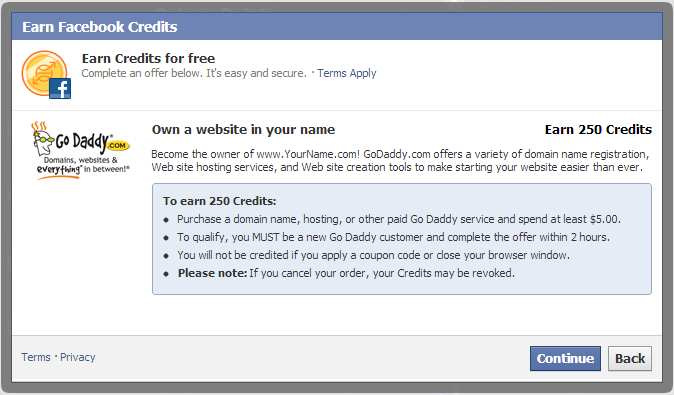Screen dimensions: 674x395
Task: Click the blue Facebook f badge
Action: pos(60,89)
